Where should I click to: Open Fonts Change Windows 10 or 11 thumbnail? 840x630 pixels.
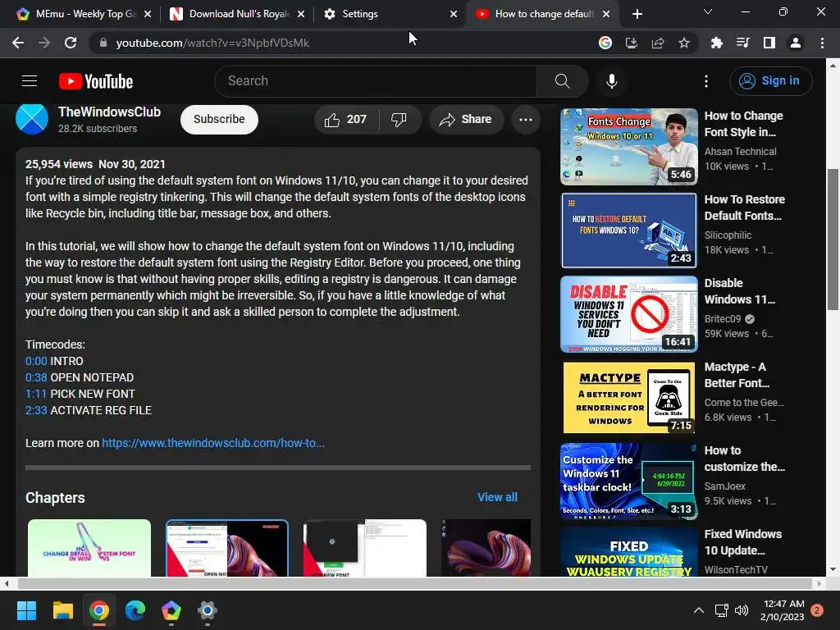coord(629,146)
